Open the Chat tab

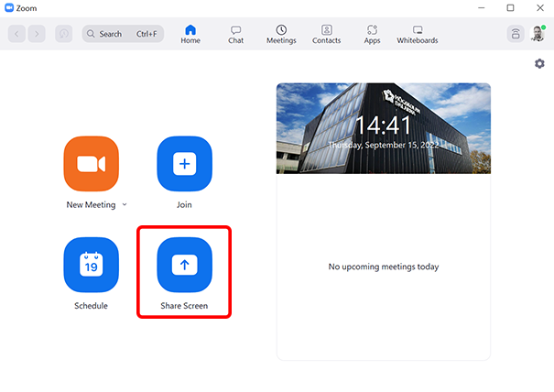click(x=235, y=34)
